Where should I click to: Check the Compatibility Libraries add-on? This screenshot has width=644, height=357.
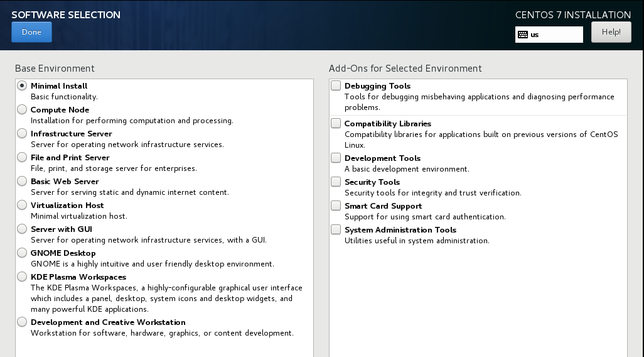(x=336, y=123)
